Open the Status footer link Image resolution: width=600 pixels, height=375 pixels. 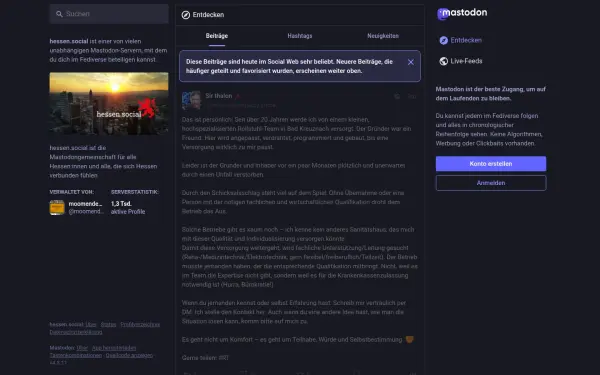pos(108,324)
